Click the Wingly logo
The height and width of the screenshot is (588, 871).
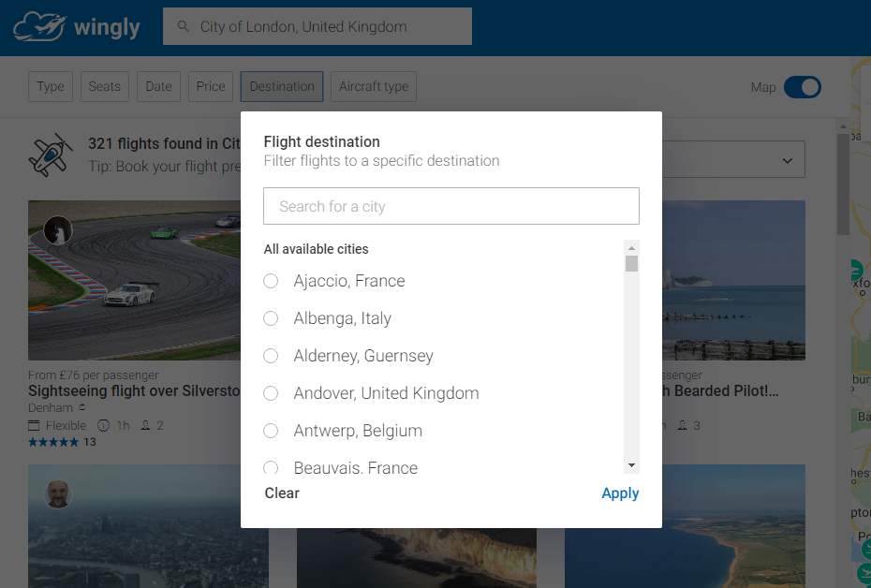(77, 26)
